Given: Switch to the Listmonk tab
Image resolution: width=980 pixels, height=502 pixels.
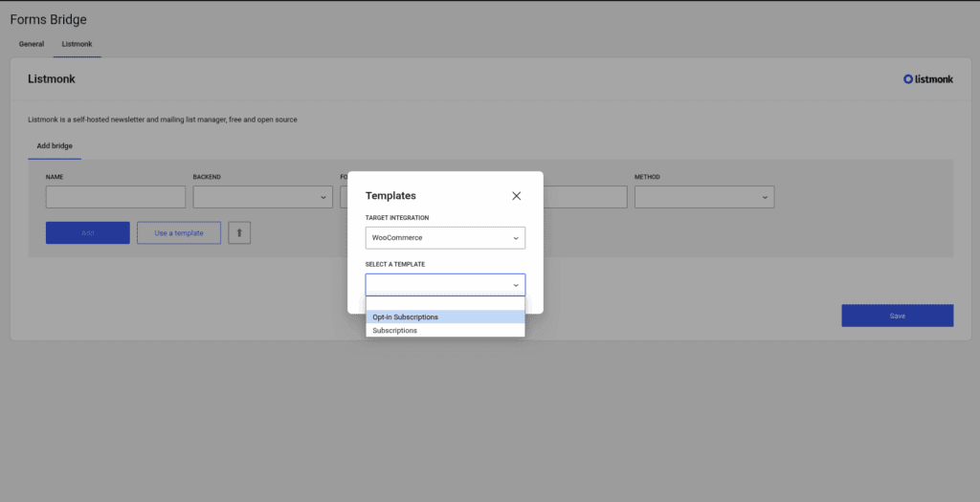Looking at the screenshot, I should 77,44.
